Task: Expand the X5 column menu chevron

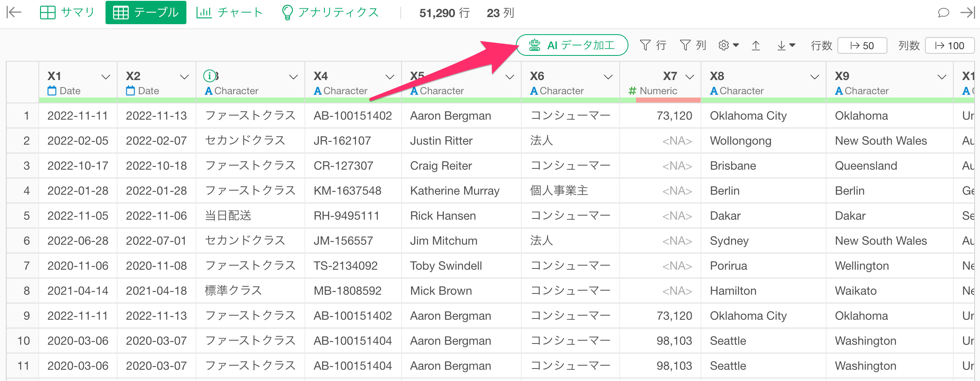Action: 510,77
